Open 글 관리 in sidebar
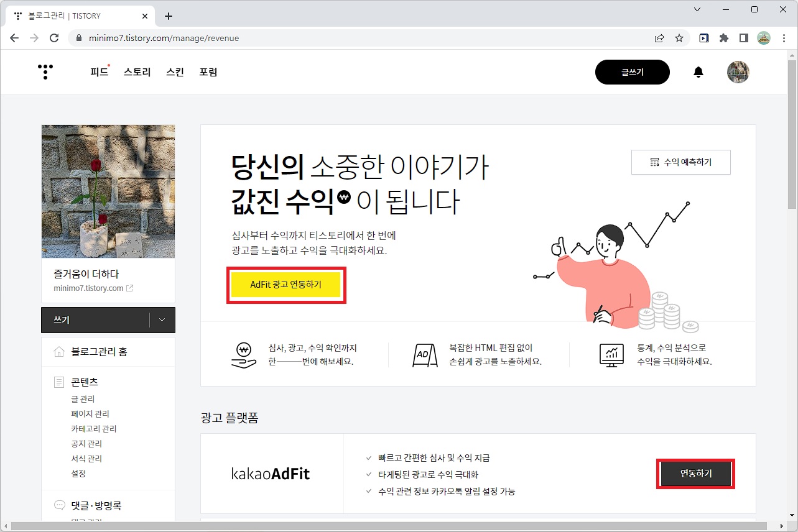This screenshot has height=532, width=798. click(83, 399)
